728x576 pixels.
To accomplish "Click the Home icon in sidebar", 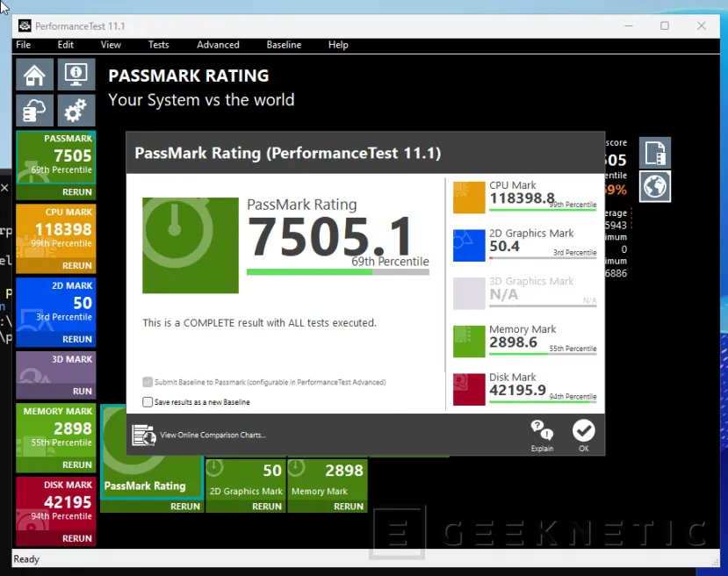I will click(x=34, y=75).
